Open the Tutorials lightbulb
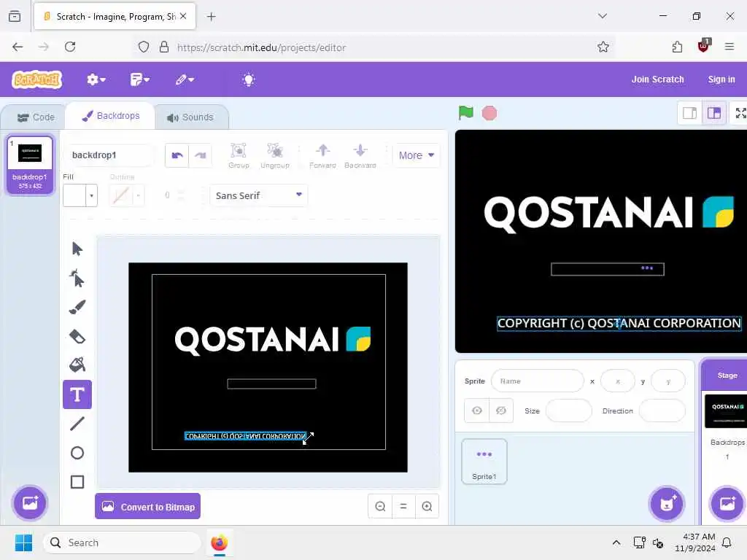The image size is (747, 560). tap(249, 79)
